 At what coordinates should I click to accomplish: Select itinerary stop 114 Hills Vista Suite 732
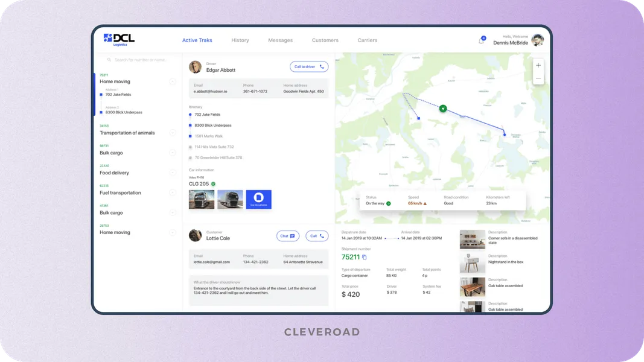[x=214, y=147]
